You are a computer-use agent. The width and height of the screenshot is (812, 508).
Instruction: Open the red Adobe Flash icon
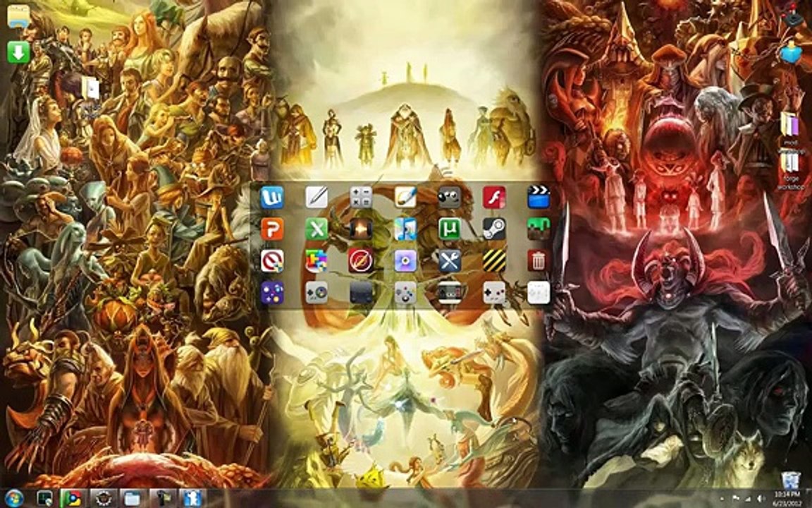tap(494, 198)
